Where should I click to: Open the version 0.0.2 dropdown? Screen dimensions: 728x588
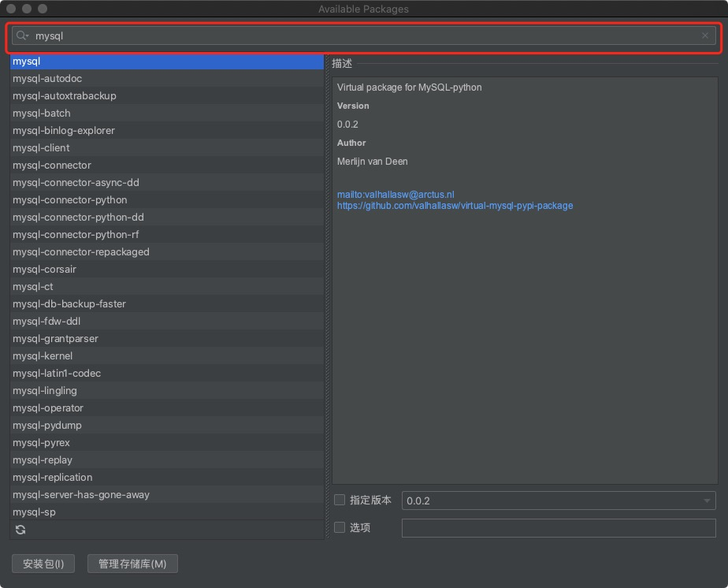click(x=559, y=501)
